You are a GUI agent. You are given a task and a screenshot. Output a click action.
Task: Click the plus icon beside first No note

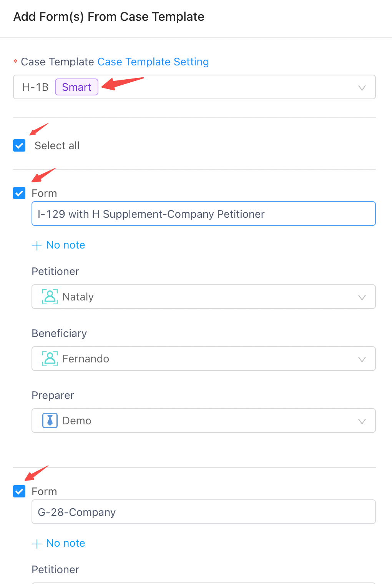tap(37, 245)
